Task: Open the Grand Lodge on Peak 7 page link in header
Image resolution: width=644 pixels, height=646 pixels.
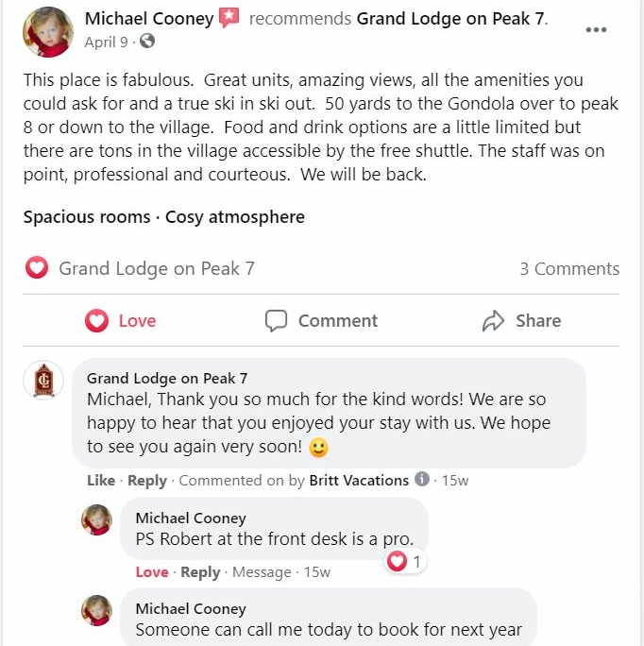Action: coord(450,19)
